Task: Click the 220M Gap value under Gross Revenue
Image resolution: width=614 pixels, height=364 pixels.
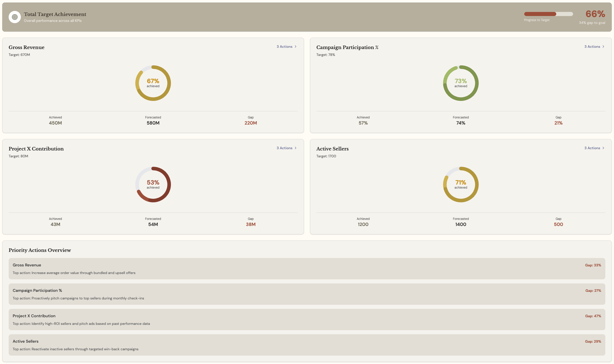Action: [x=250, y=123]
